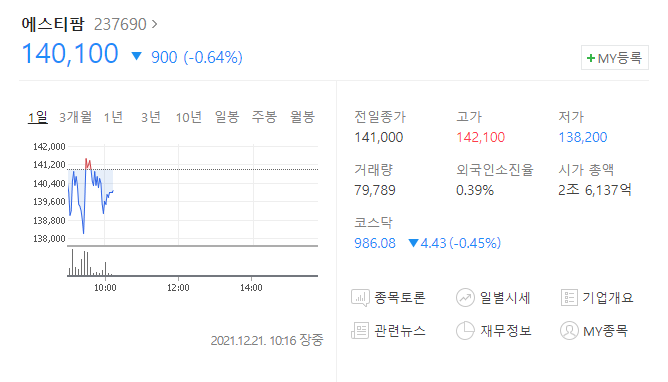Open the 종목토론 link

(x=400, y=298)
